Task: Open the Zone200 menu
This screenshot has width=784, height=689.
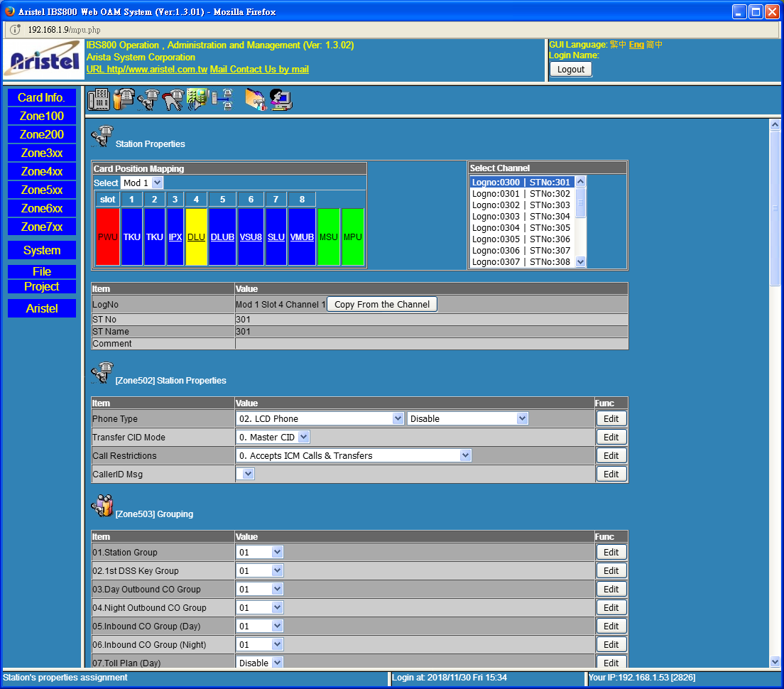Action: click(41, 134)
